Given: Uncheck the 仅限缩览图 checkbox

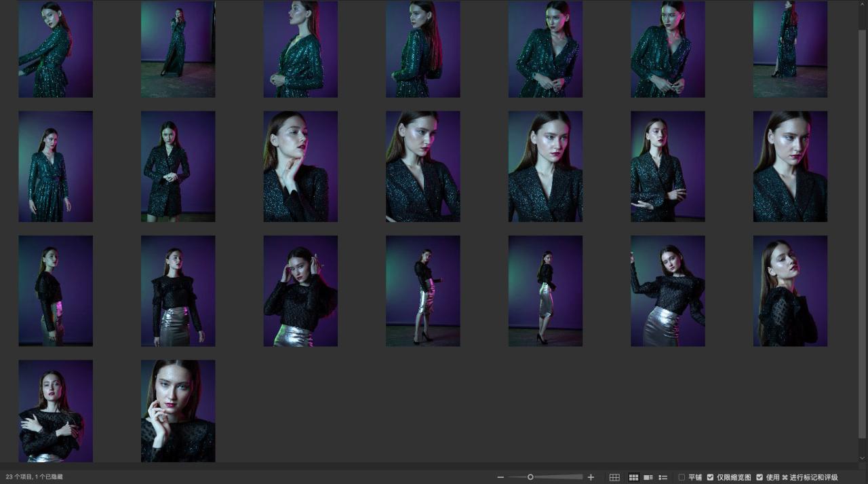Looking at the screenshot, I should pyautogui.click(x=710, y=477).
